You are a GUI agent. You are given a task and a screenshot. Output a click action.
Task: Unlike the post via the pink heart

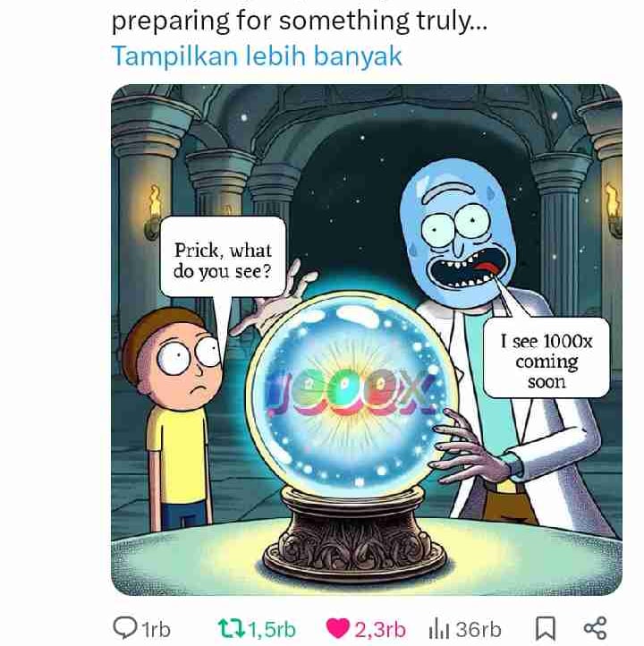tap(337, 629)
